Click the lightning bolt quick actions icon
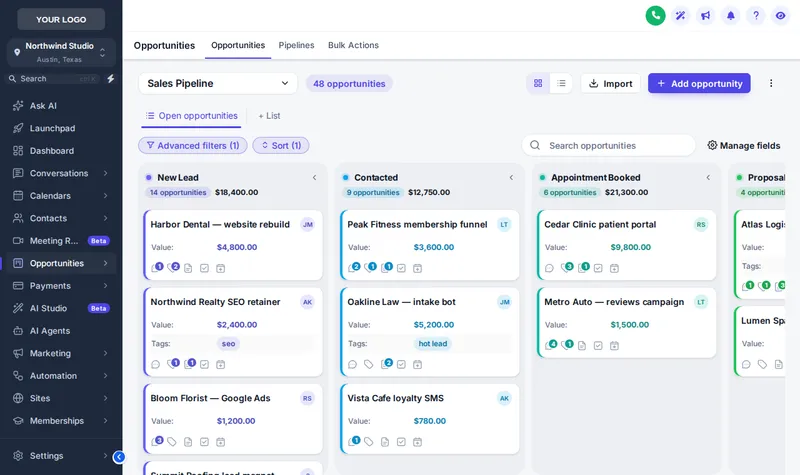The image size is (800, 475). [110, 79]
